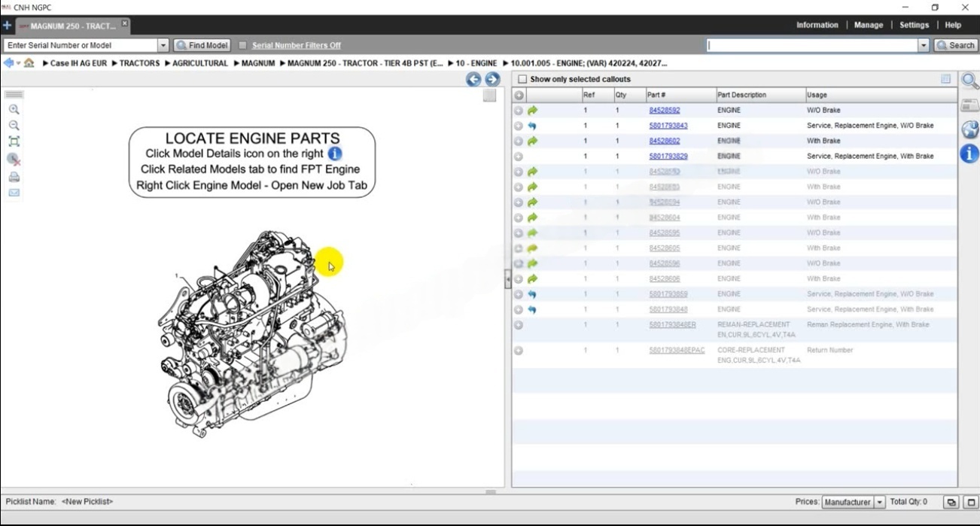The width and height of the screenshot is (980, 526).
Task: Click the Find Model button
Action: [202, 45]
